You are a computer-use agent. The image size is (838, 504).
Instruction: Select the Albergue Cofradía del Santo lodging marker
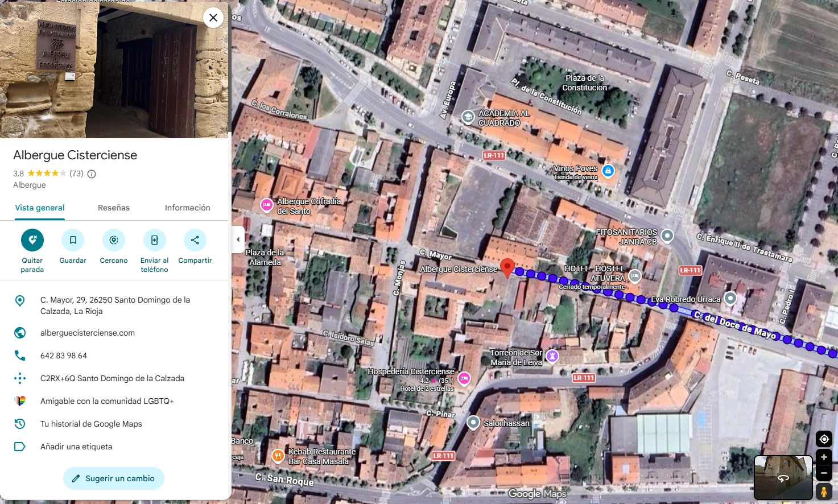(x=267, y=205)
